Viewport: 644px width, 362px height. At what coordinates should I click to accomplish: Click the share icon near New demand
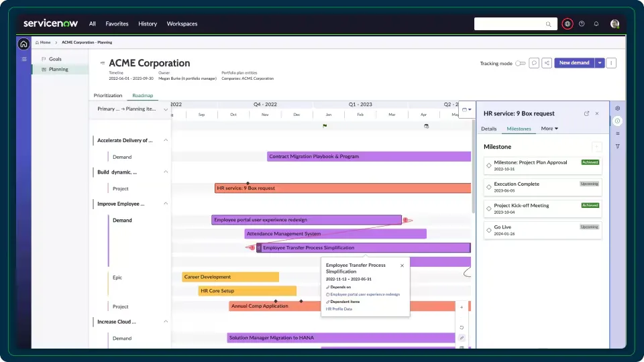(547, 63)
